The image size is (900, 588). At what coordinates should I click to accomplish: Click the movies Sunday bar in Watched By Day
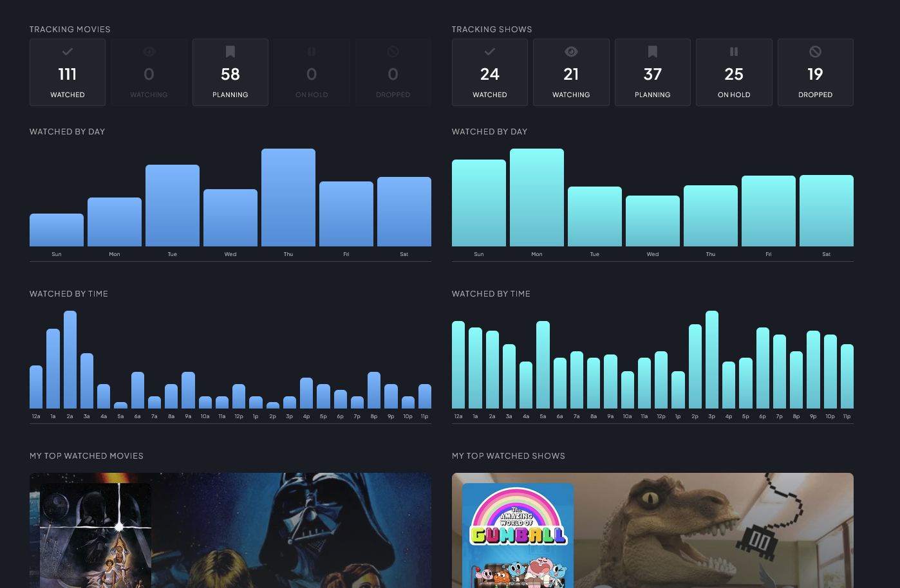click(57, 230)
